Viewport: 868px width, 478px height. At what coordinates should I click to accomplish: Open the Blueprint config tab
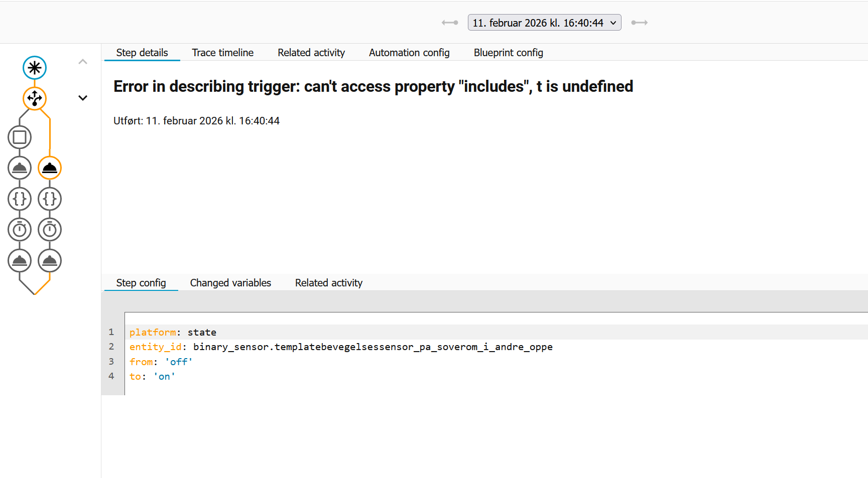(x=508, y=53)
